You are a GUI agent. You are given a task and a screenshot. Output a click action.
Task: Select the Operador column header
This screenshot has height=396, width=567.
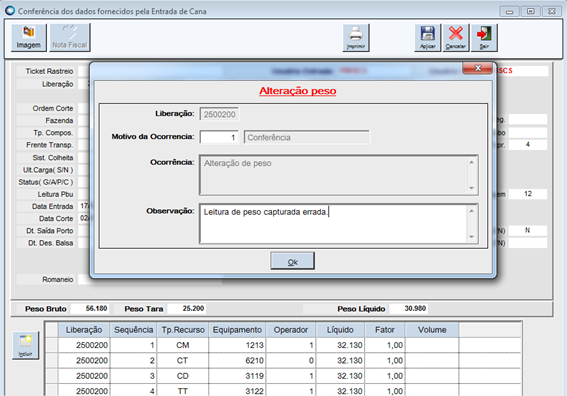point(291,330)
